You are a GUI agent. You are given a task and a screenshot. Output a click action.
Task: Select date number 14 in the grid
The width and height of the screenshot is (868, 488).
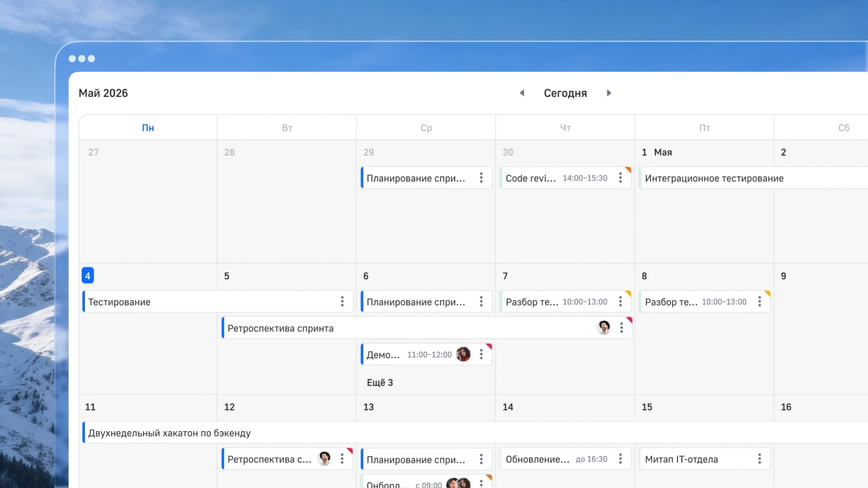[508, 407]
